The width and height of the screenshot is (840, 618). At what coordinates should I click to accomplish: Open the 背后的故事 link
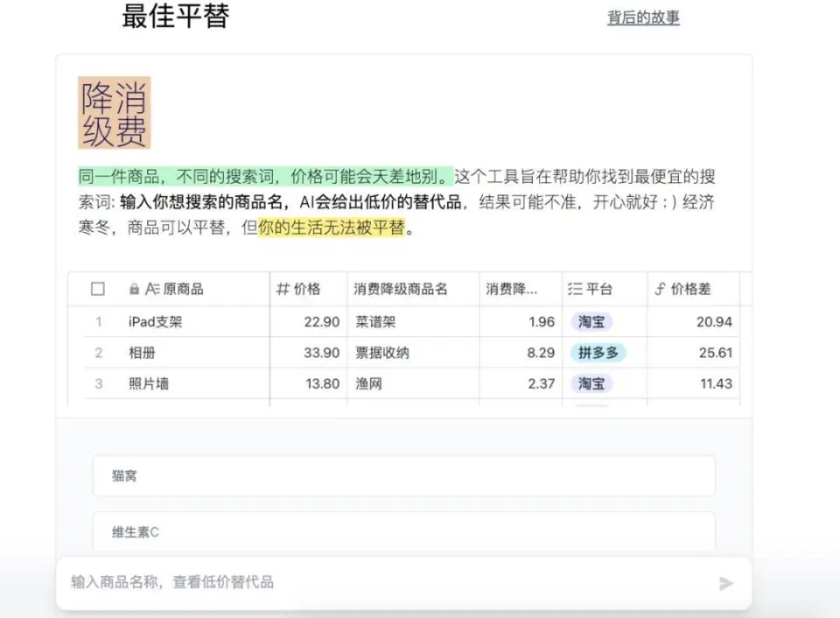(x=643, y=18)
